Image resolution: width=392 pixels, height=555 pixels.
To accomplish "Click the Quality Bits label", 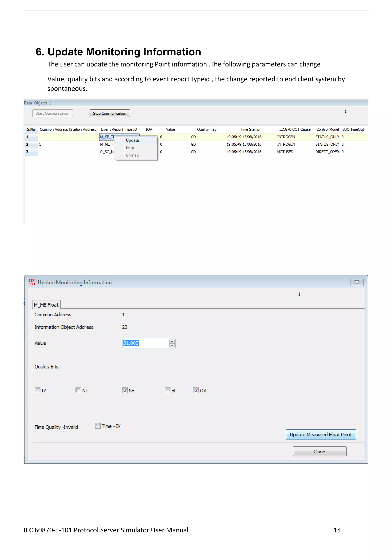I will 46,367.
